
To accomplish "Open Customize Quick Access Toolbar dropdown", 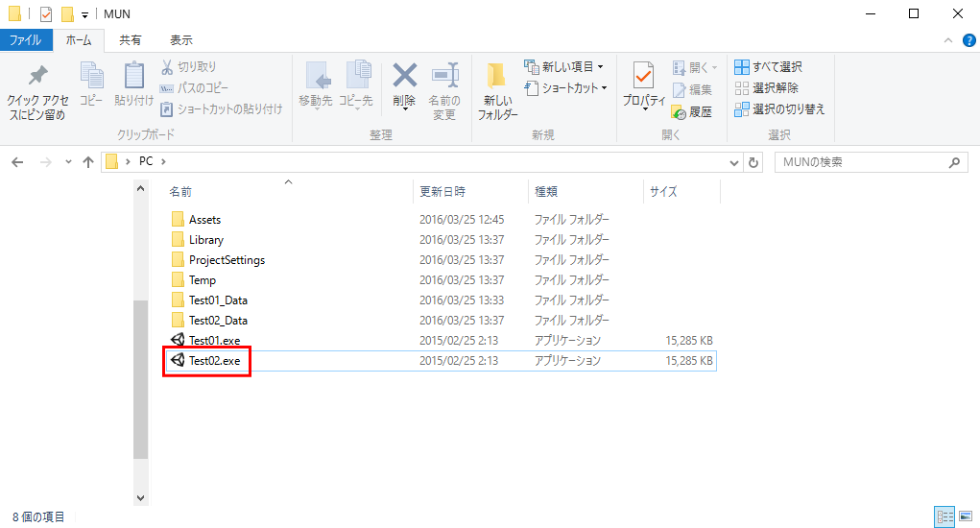I will pos(84,15).
